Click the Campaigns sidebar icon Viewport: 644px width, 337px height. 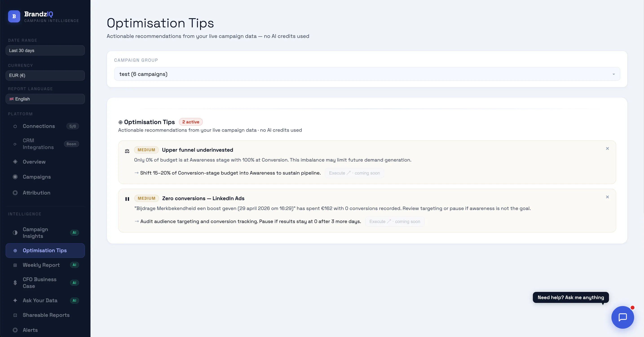click(15, 177)
